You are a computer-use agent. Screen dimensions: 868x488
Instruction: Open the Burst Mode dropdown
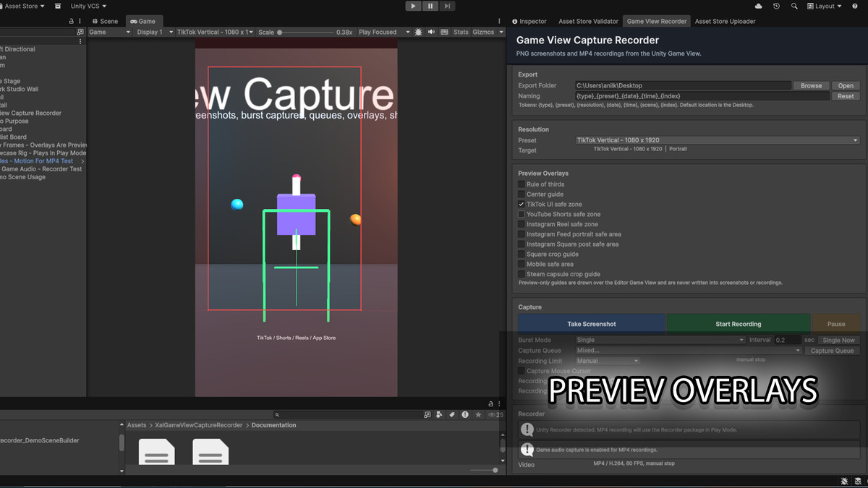pos(660,340)
